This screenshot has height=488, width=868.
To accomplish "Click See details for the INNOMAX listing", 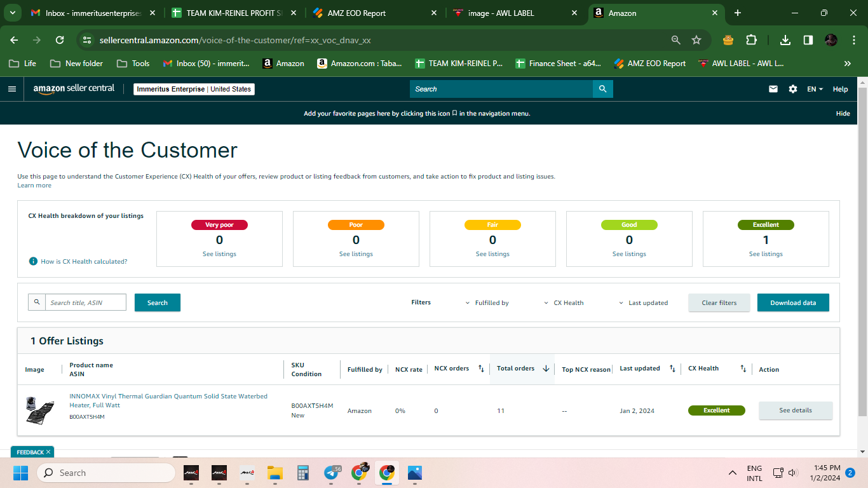I will point(796,410).
